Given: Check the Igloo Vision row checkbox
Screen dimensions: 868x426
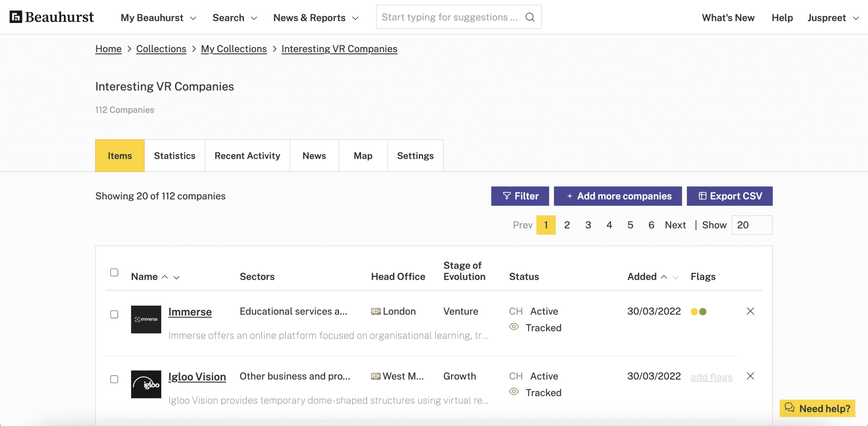Looking at the screenshot, I should pos(114,379).
